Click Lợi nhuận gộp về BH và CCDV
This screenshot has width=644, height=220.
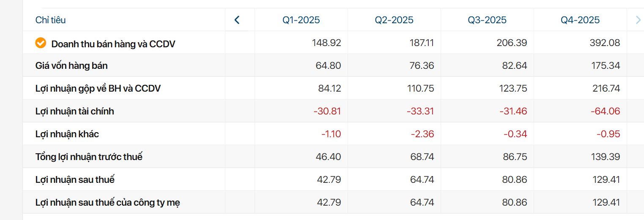tap(98, 89)
